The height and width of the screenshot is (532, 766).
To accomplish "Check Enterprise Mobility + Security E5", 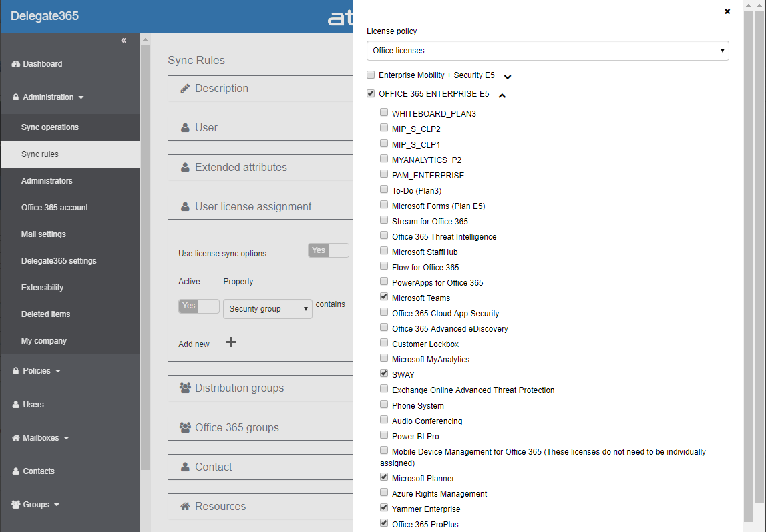I will coord(371,75).
